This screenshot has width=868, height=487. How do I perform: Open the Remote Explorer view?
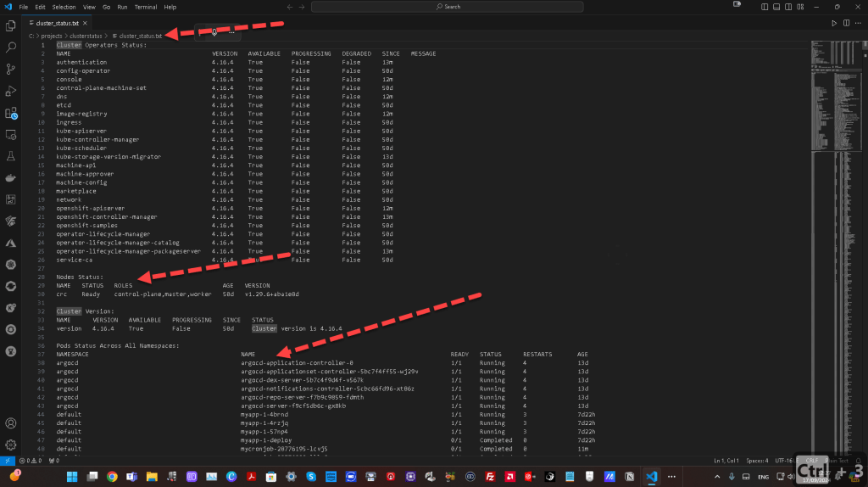tap(10, 135)
